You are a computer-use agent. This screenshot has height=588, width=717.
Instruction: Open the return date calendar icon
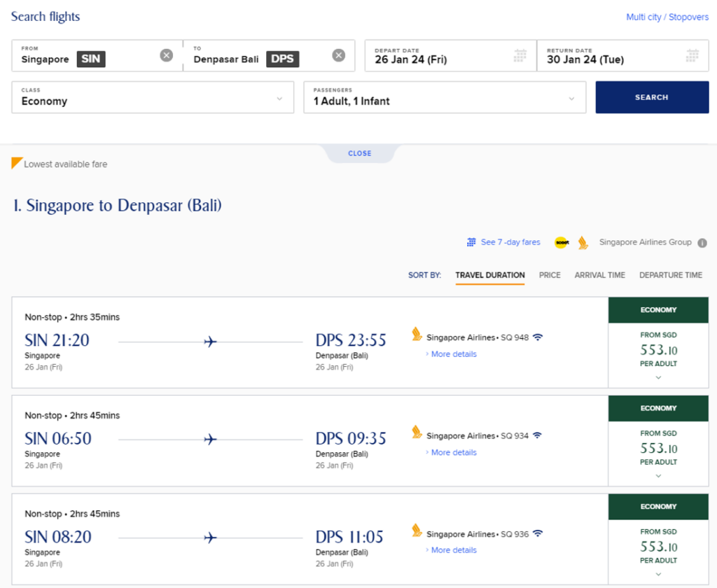(x=692, y=54)
